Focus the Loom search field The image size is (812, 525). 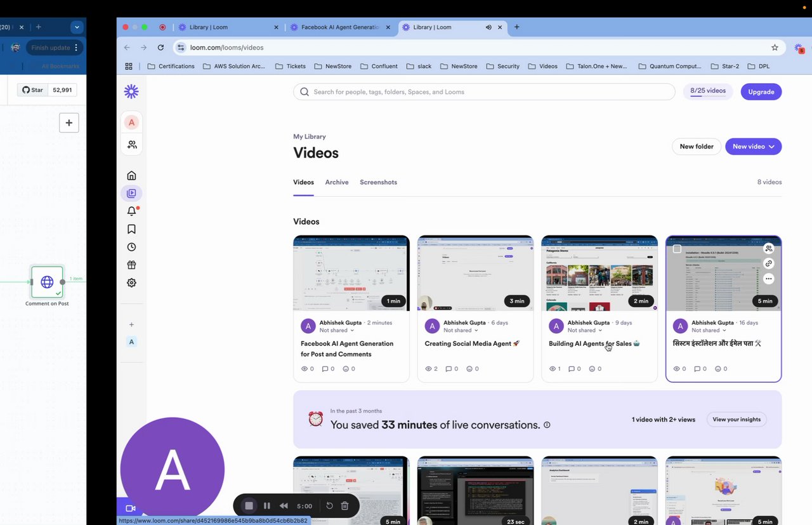(x=484, y=92)
